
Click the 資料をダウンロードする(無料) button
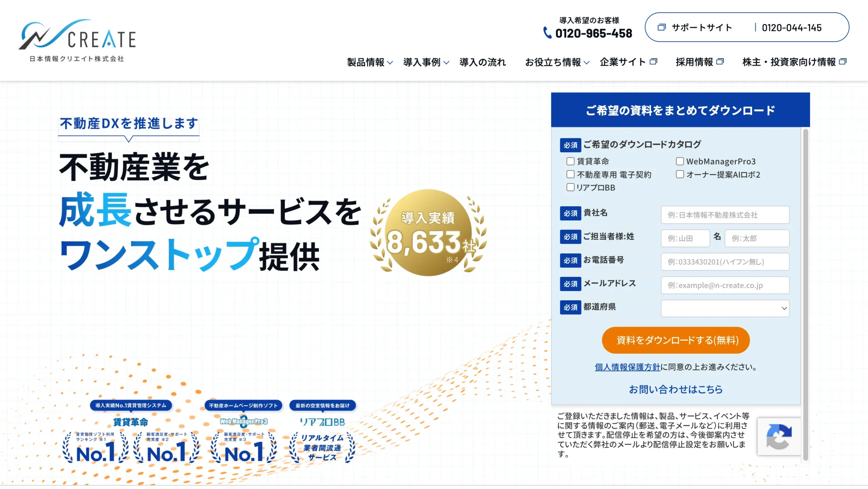(676, 340)
